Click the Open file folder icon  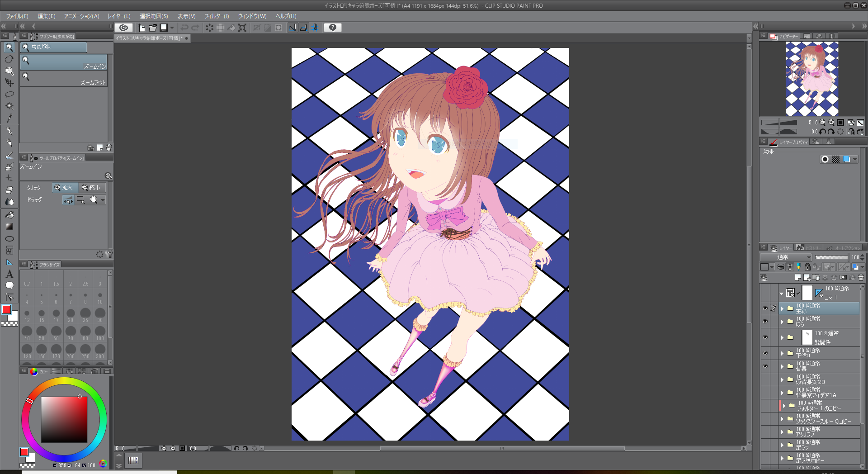(x=153, y=28)
